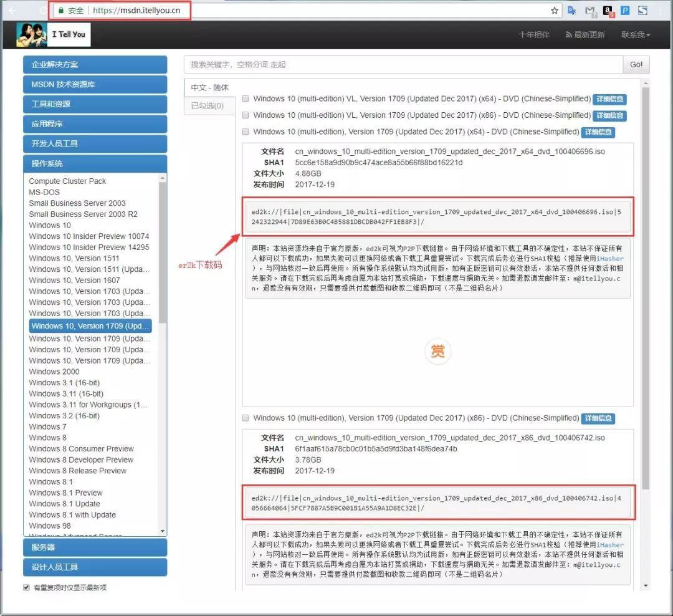673x616 pixels.
Task: Switch to the 中文 - 简体 tab
Action: pyautogui.click(x=209, y=88)
